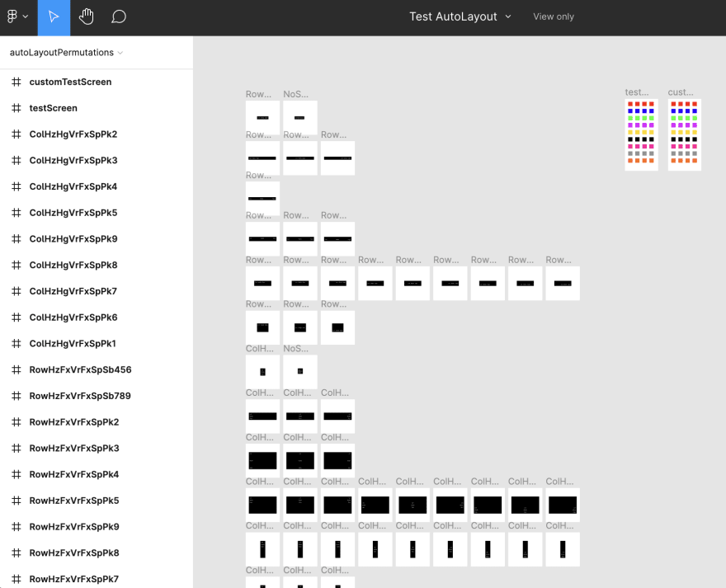Select the RowHzFxVrFxSpPk4 layer
This screenshot has height=588, width=726.
(97, 474)
